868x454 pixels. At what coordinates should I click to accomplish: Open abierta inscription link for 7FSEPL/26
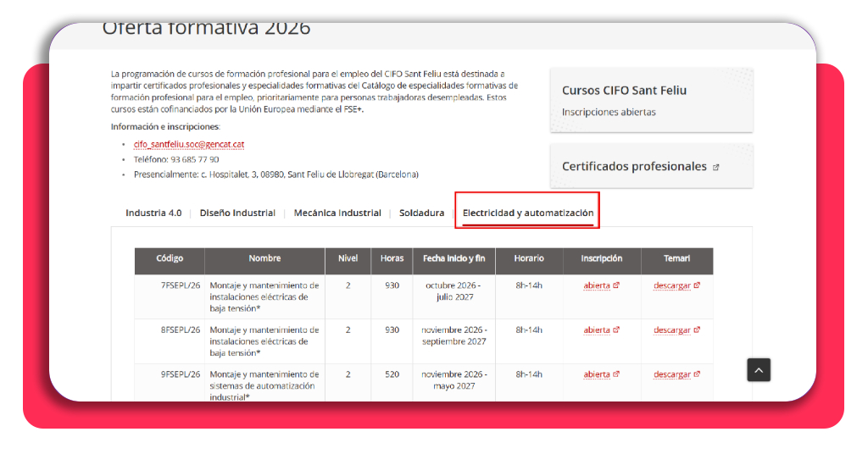[597, 286]
